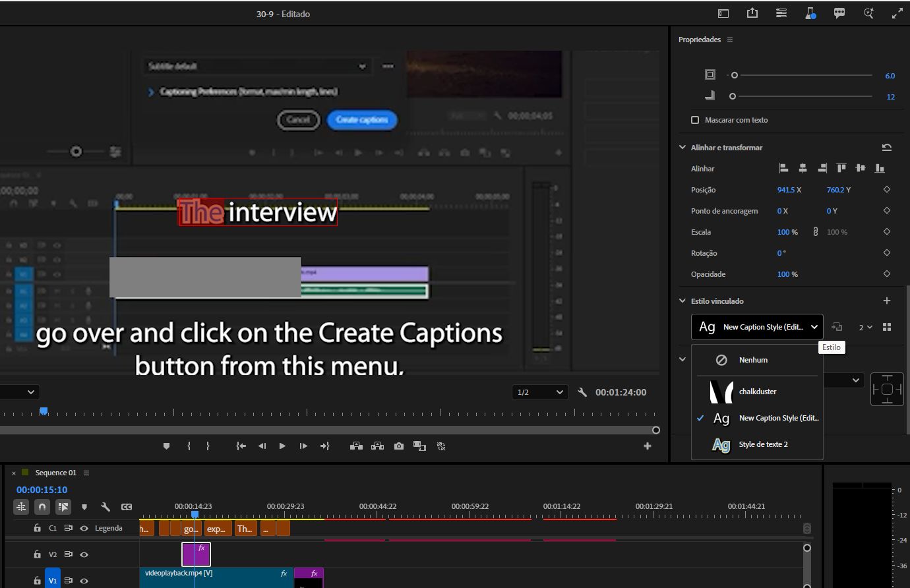Export a frame with the camera icon
Screen dimensions: 910x588
(399, 446)
